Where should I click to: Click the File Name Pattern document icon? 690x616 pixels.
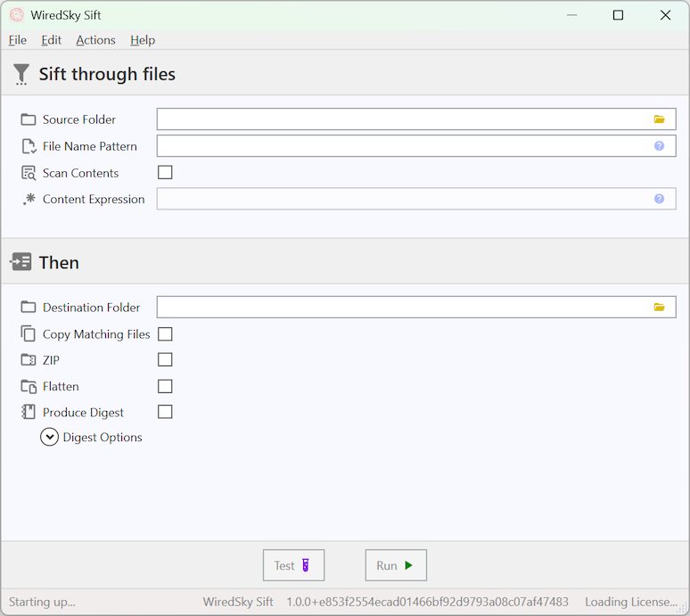point(29,146)
